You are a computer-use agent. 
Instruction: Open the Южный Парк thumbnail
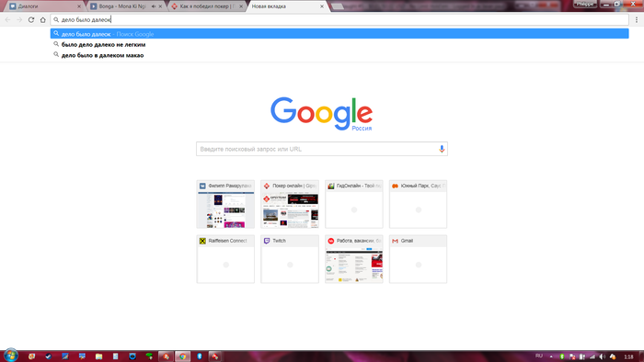pyautogui.click(x=418, y=204)
